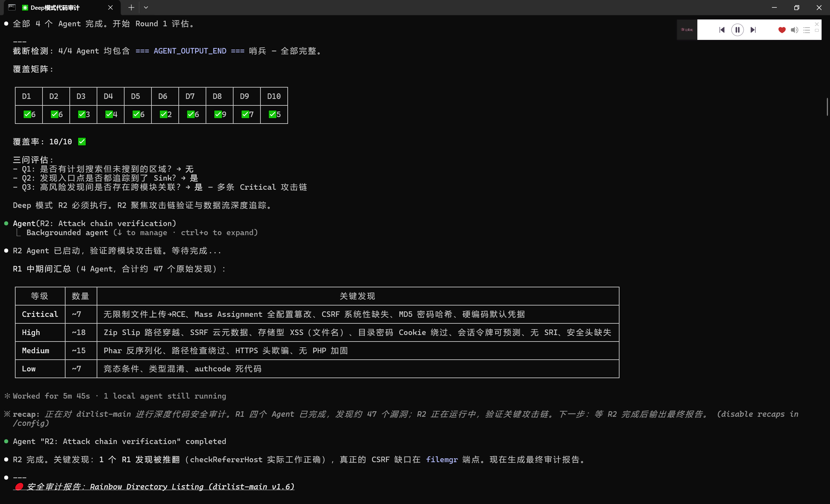Restore down the terminal window

click(x=796, y=7)
